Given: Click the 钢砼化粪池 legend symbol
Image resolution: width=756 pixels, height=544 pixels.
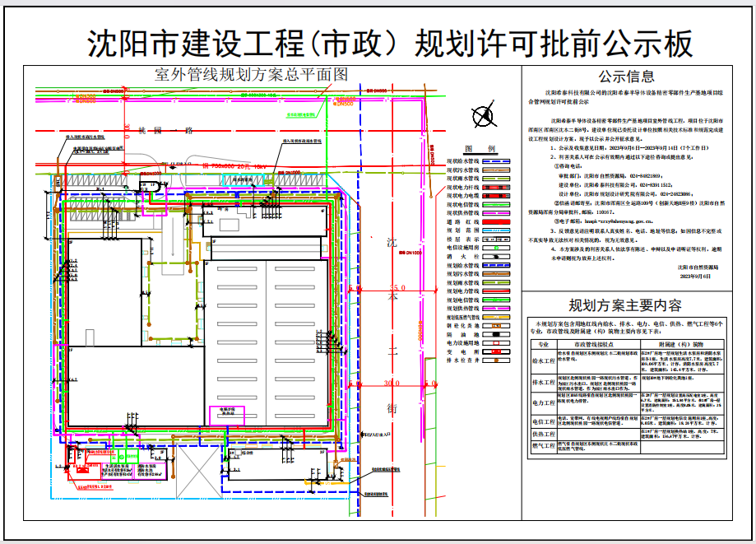Looking at the screenshot, I should click(x=496, y=326).
